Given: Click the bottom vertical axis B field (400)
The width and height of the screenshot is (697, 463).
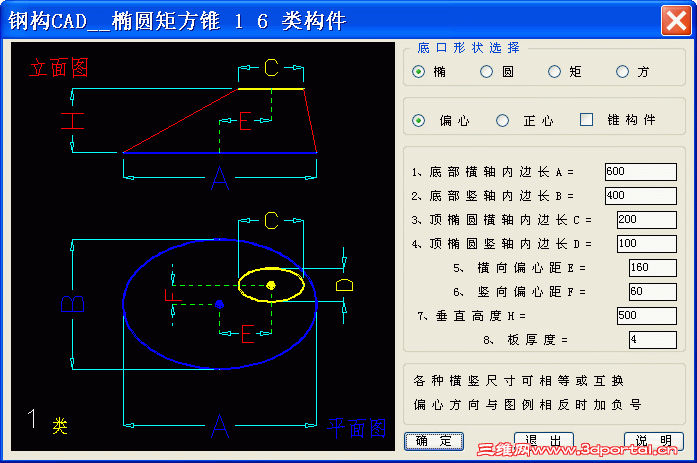Looking at the screenshot, I should click(x=641, y=196).
